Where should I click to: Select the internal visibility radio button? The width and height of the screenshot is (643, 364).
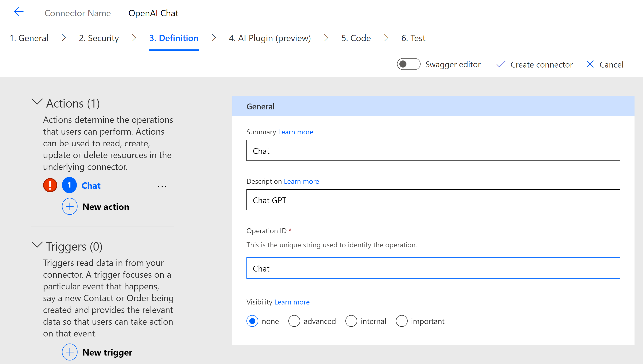351,321
